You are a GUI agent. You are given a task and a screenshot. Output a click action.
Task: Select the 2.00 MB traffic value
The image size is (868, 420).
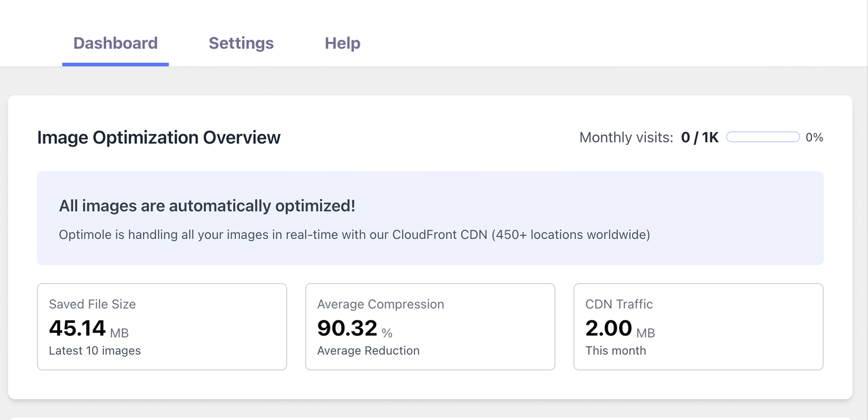pyautogui.click(x=620, y=329)
